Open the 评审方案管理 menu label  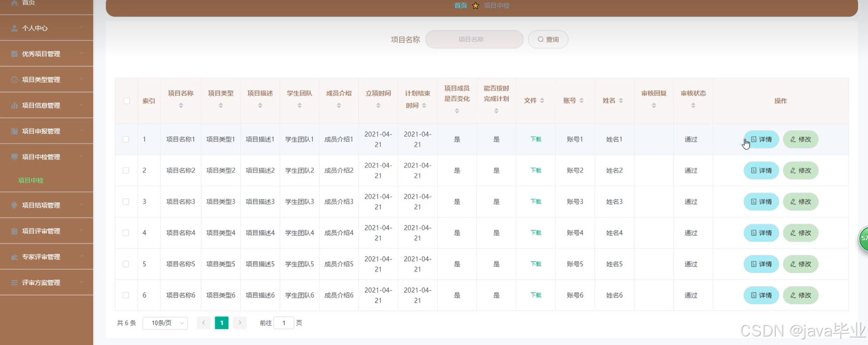pyautogui.click(x=41, y=283)
